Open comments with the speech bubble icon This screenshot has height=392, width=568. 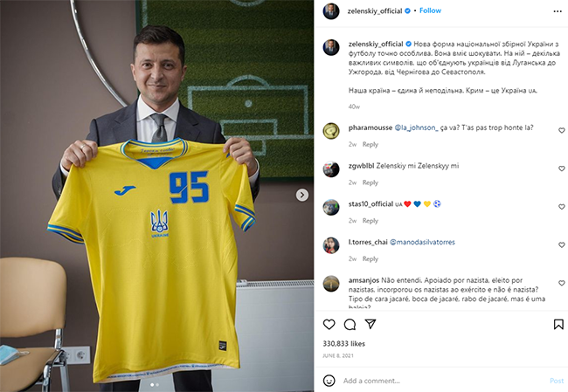click(350, 324)
